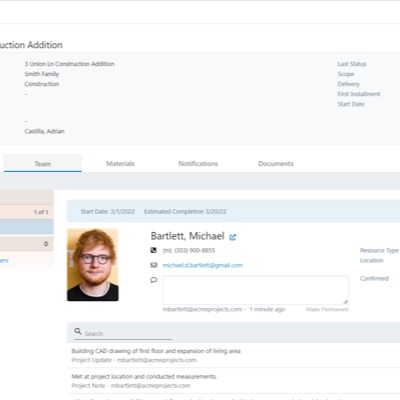Viewport: 400px width, 400px height.
Task: Click the 'Smith Family' client name
Action: [x=42, y=74]
